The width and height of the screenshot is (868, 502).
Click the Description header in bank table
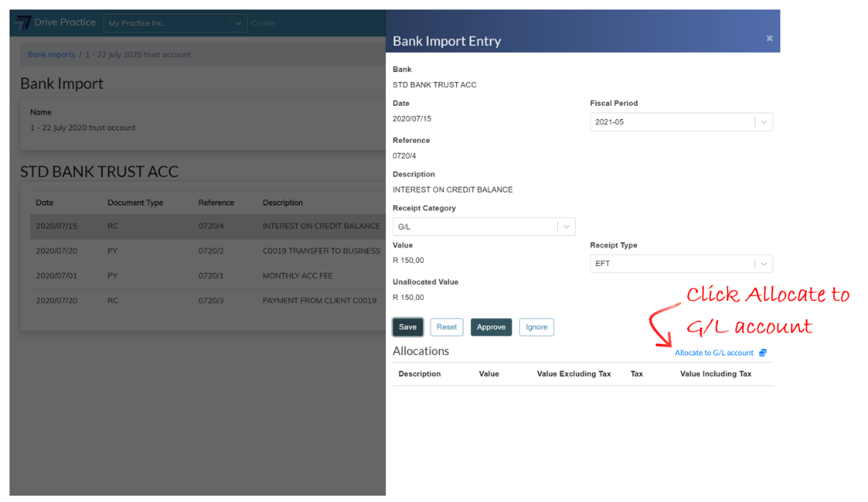(282, 203)
